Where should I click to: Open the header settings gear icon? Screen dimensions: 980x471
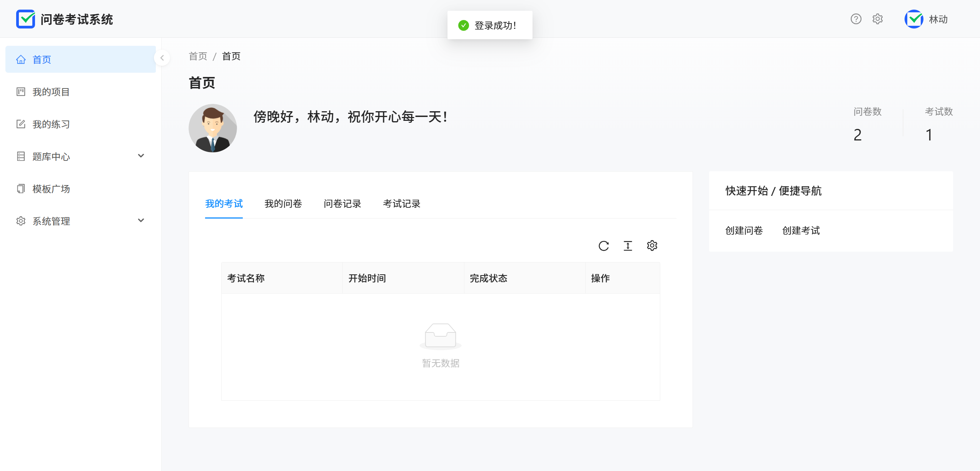point(877,19)
